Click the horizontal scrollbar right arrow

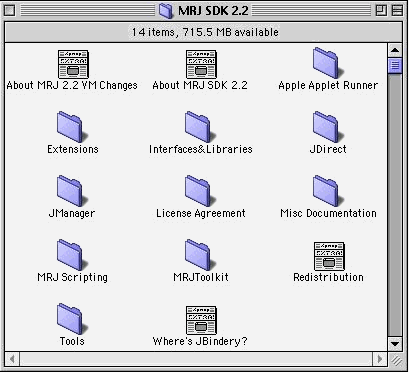point(379,359)
